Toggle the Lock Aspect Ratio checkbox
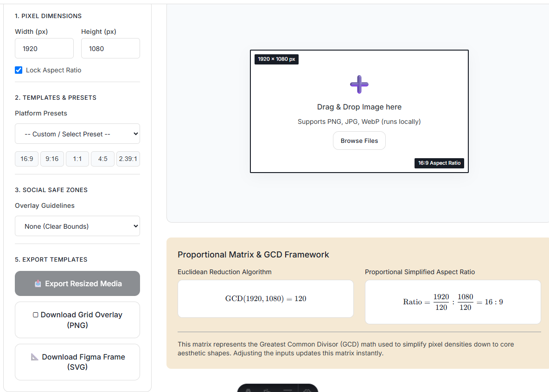 [x=19, y=70]
